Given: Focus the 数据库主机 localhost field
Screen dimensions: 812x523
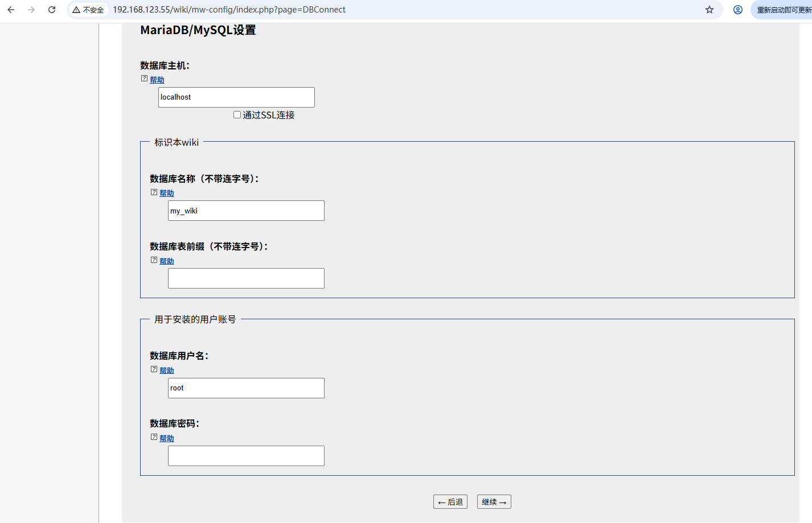Looking at the screenshot, I should click(236, 97).
